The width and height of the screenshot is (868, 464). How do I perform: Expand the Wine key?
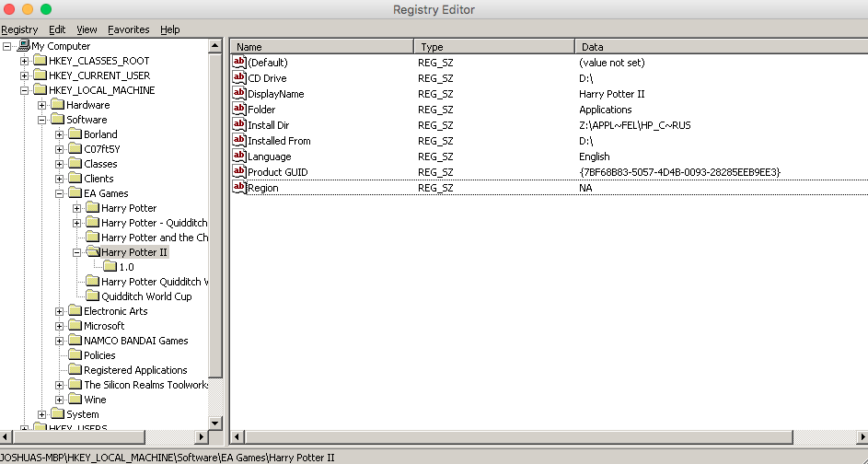(x=60, y=400)
